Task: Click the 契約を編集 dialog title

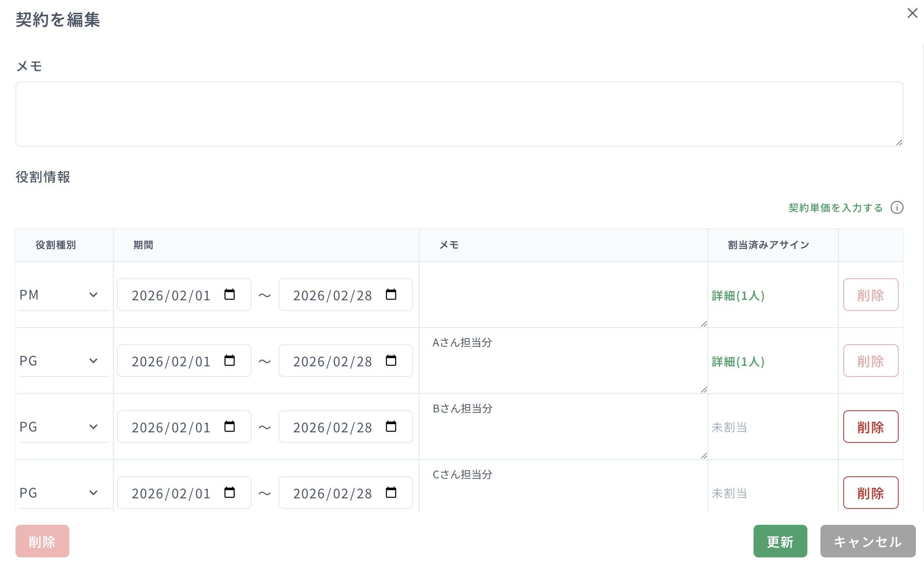Action: (x=58, y=20)
